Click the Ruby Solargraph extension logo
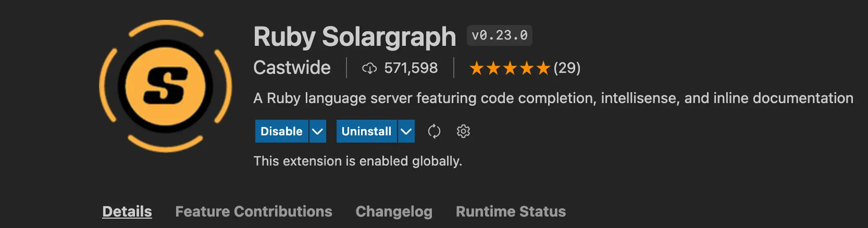The height and width of the screenshot is (228, 868). [x=166, y=86]
